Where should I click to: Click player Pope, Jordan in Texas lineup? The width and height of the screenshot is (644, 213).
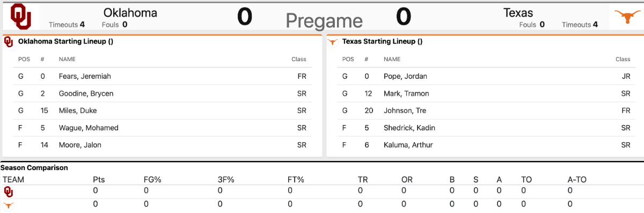click(405, 76)
